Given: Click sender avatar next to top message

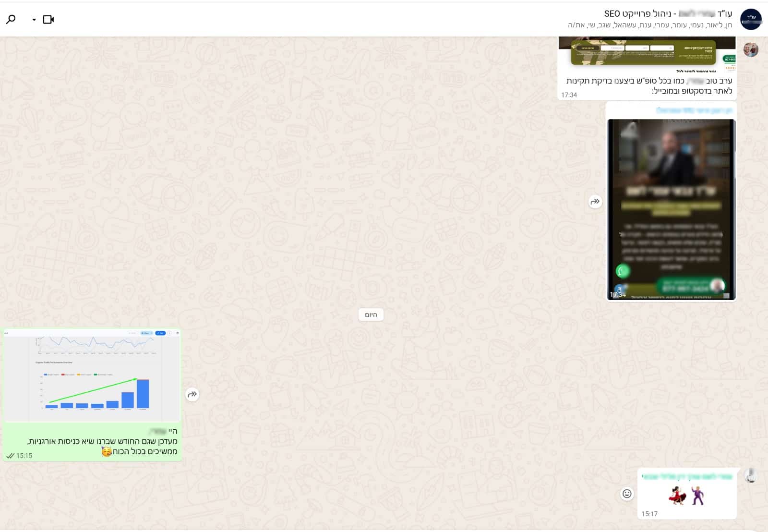Looking at the screenshot, I should (x=751, y=49).
